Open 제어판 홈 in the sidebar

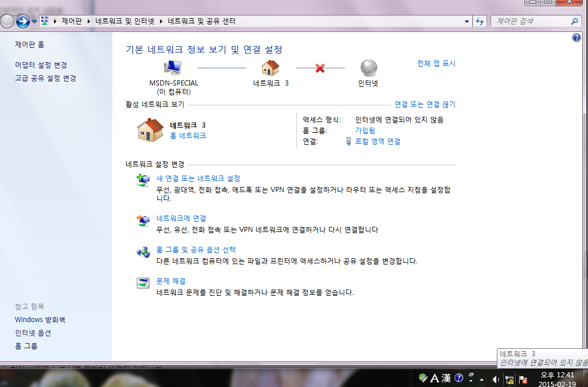click(30, 44)
